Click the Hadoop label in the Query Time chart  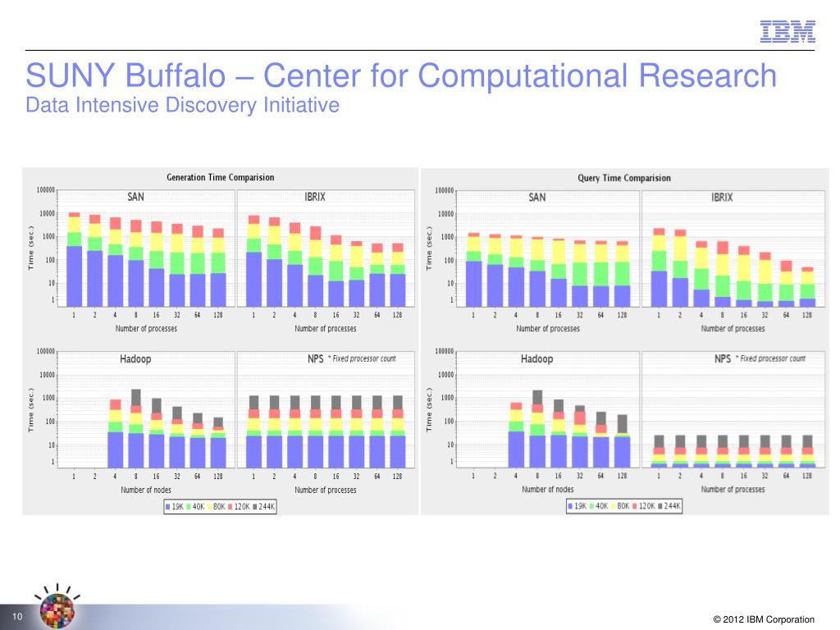[x=536, y=358]
